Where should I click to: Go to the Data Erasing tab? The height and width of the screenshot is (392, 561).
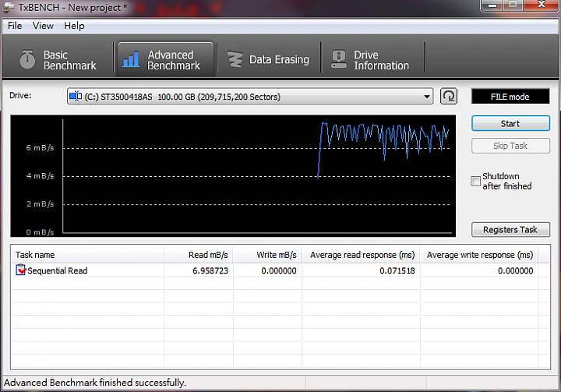tap(268, 60)
